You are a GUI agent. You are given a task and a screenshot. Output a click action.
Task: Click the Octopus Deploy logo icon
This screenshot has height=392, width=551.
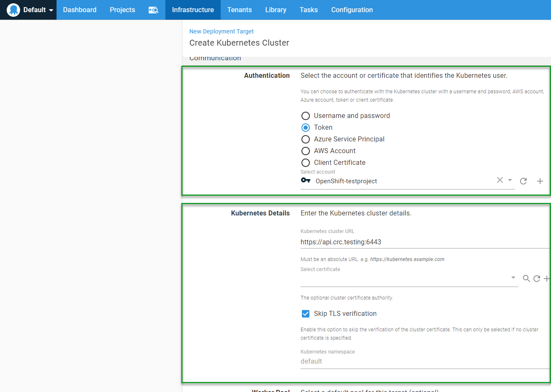[x=13, y=10]
